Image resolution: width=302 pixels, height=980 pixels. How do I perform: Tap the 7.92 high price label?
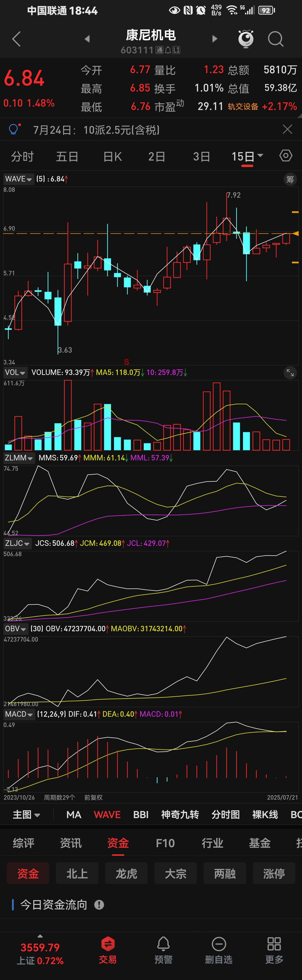pos(234,195)
